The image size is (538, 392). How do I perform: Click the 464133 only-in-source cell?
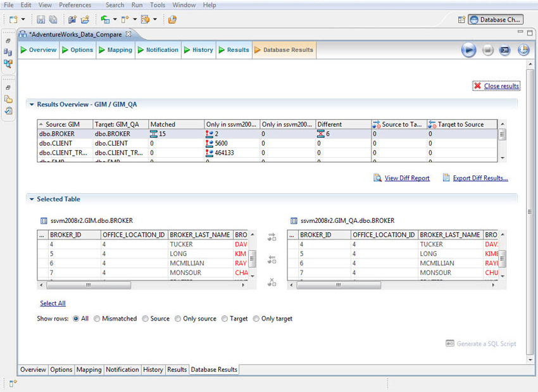[x=232, y=153]
